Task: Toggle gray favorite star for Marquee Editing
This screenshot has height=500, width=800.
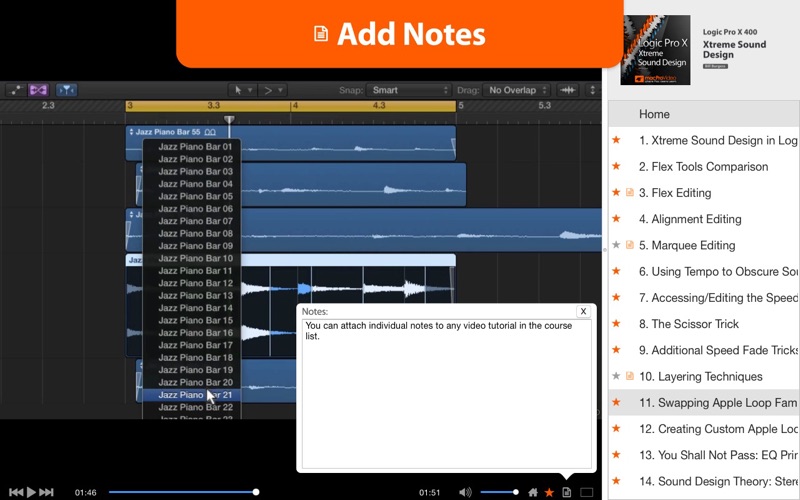Action: click(616, 245)
